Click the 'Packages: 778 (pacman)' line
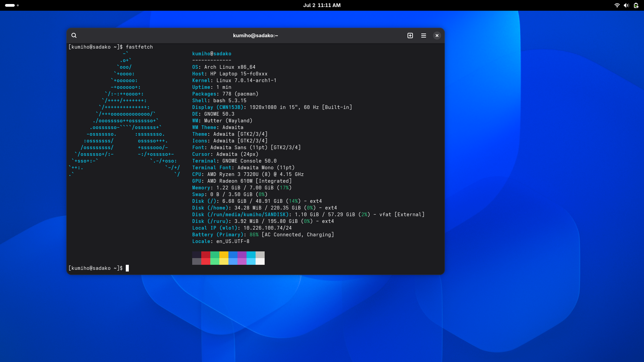644x362 pixels. point(225,94)
